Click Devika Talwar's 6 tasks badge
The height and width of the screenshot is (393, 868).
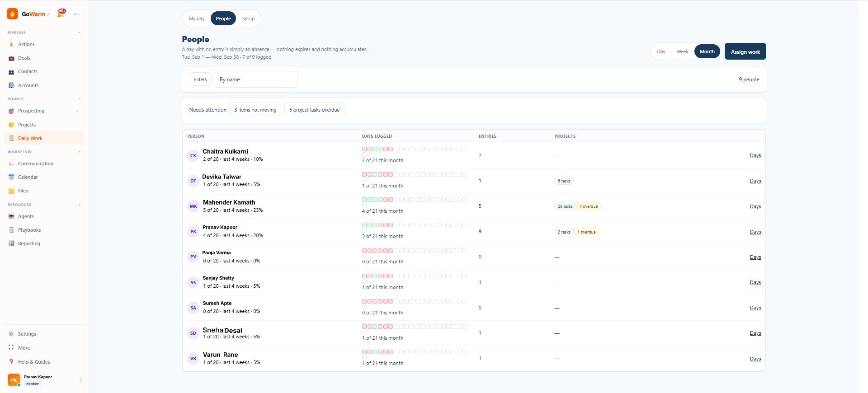point(564,181)
